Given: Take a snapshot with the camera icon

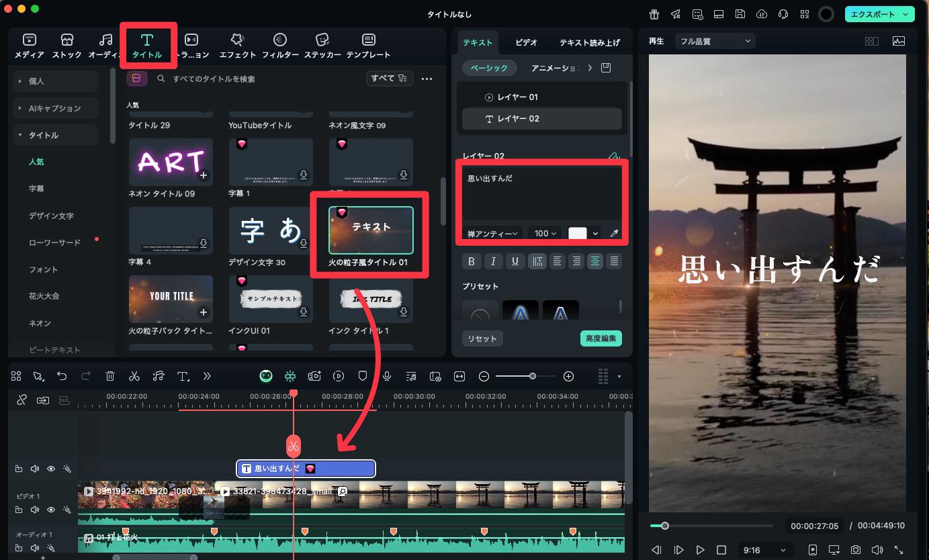Looking at the screenshot, I should click(x=855, y=550).
